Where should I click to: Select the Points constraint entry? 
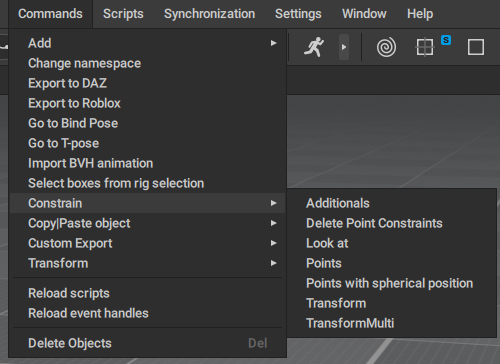(x=392, y=263)
